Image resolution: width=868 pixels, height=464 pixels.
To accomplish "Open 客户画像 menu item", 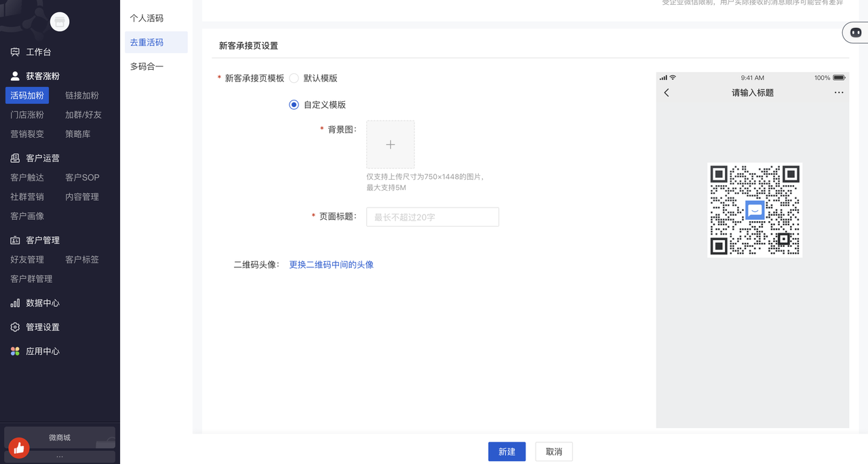I will (27, 216).
